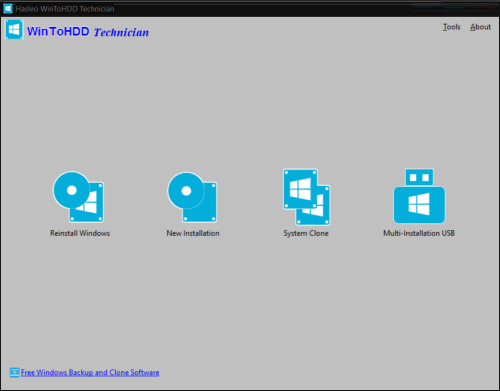Click the WinToHDD logo icon in header
Screen dimensions: 500x391
tap(14, 29)
